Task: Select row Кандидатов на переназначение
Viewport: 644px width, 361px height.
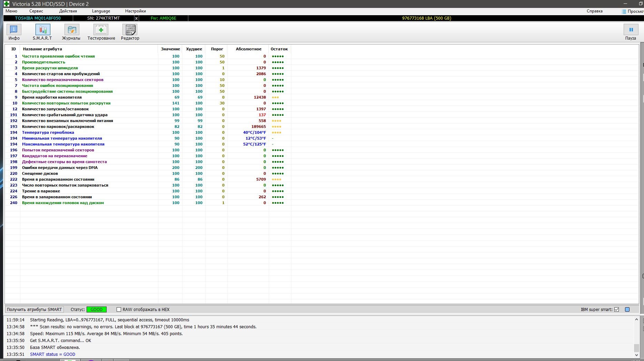Action: [x=148, y=156]
